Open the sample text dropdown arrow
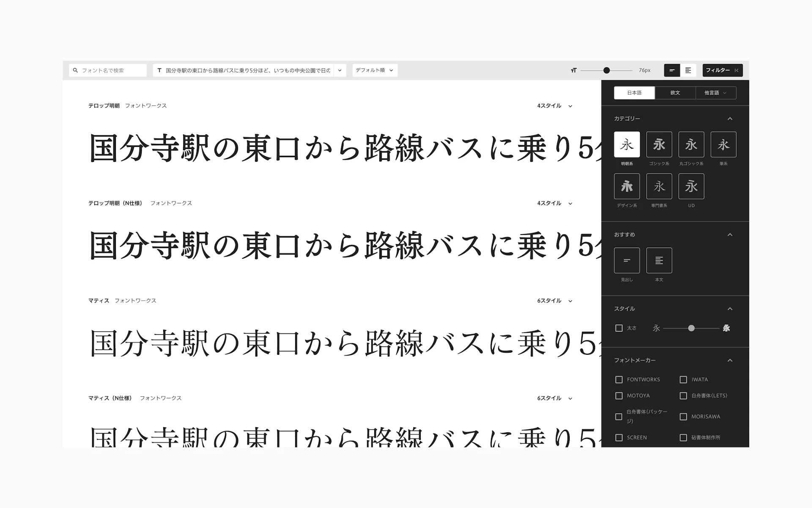The width and height of the screenshot is (812, 508). point(340,70)
